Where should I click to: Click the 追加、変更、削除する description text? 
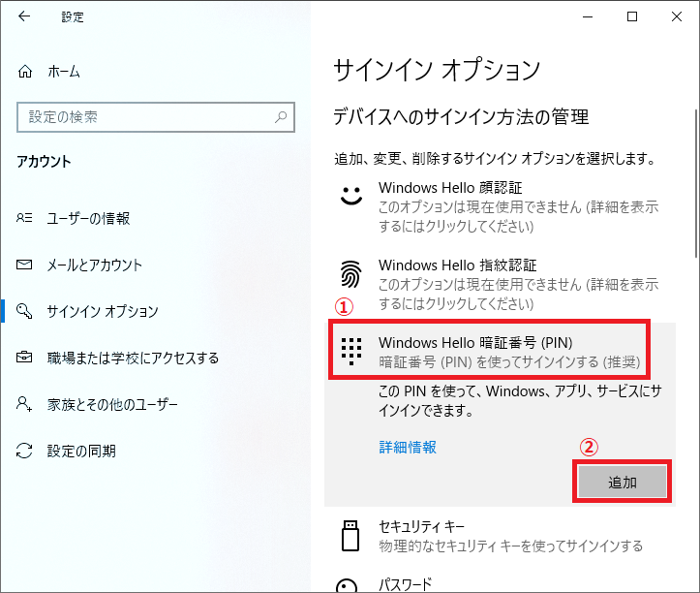point(495,158)
